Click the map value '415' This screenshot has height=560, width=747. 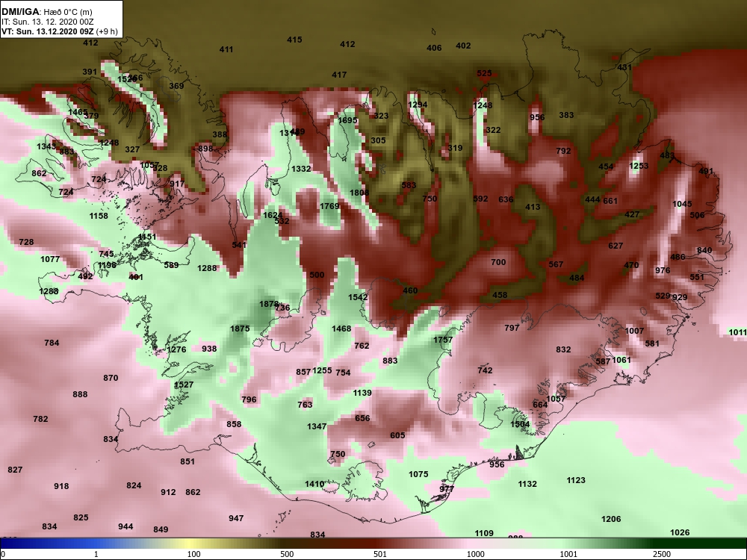[294, 40]
